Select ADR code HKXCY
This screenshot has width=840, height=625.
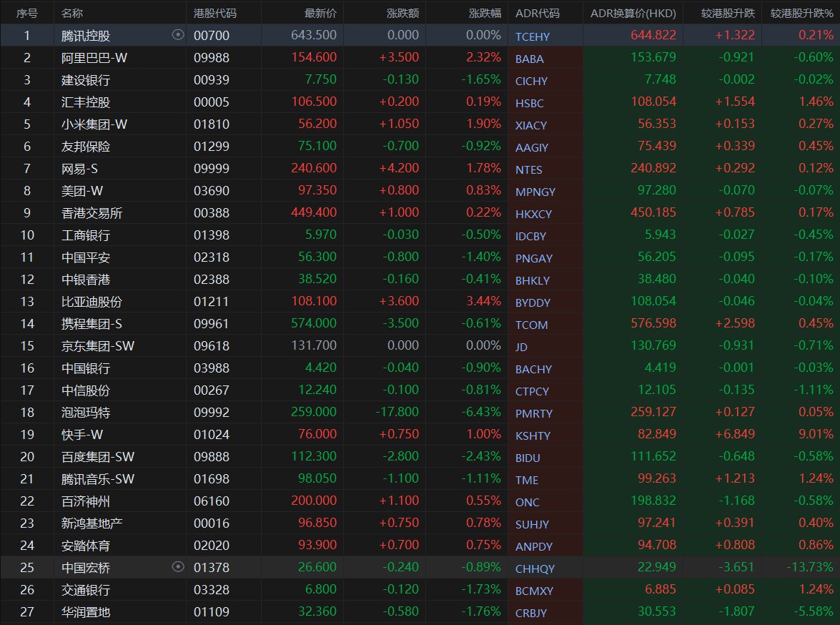(533, 214)
